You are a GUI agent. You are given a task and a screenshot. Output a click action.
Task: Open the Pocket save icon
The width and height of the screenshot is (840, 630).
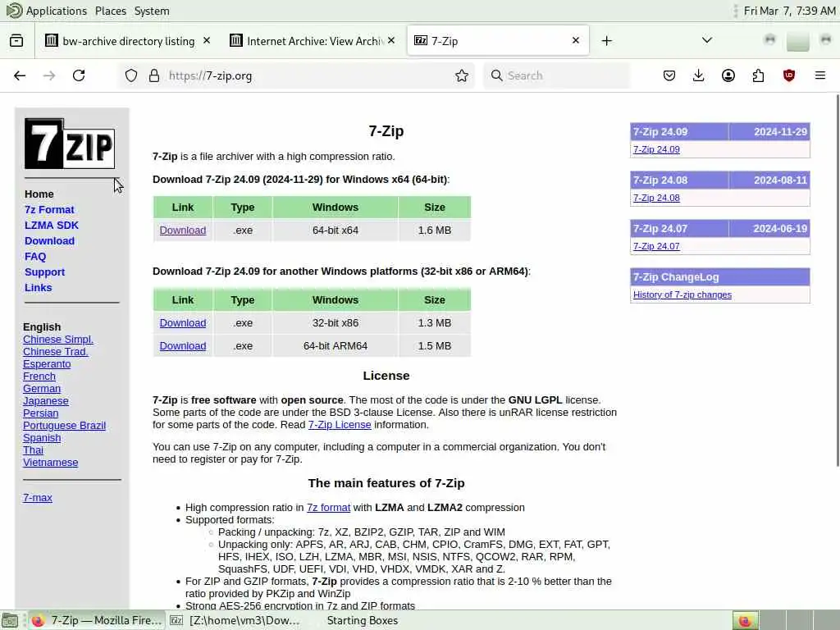coord(669,75)
